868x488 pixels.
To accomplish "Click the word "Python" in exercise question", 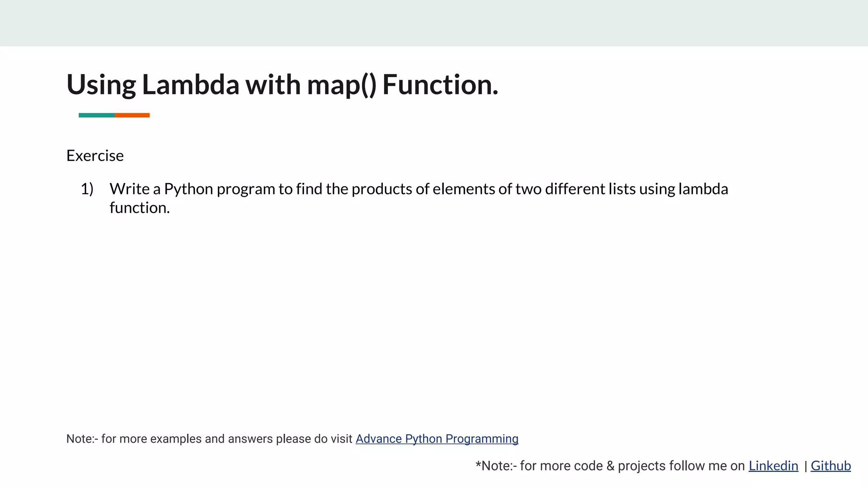I will (x=189, y=189).
